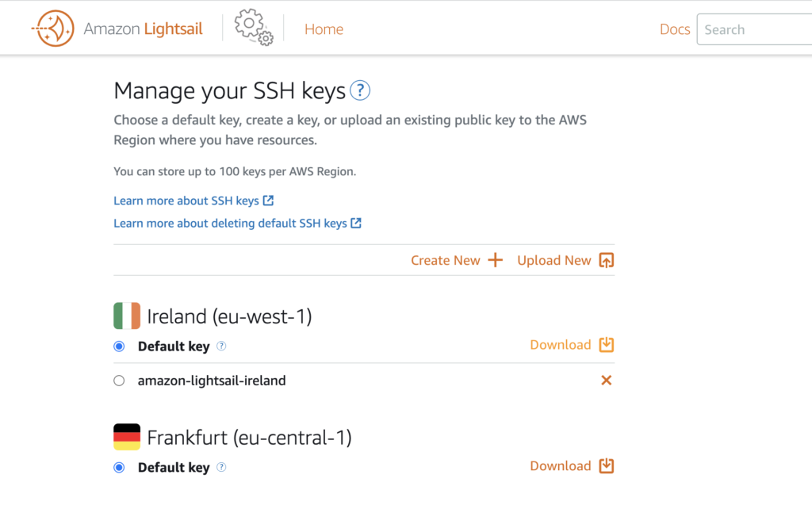Select the Frankfurt Default key radio button
This screenshot has height=513, width=812.
tap(119, 468)
